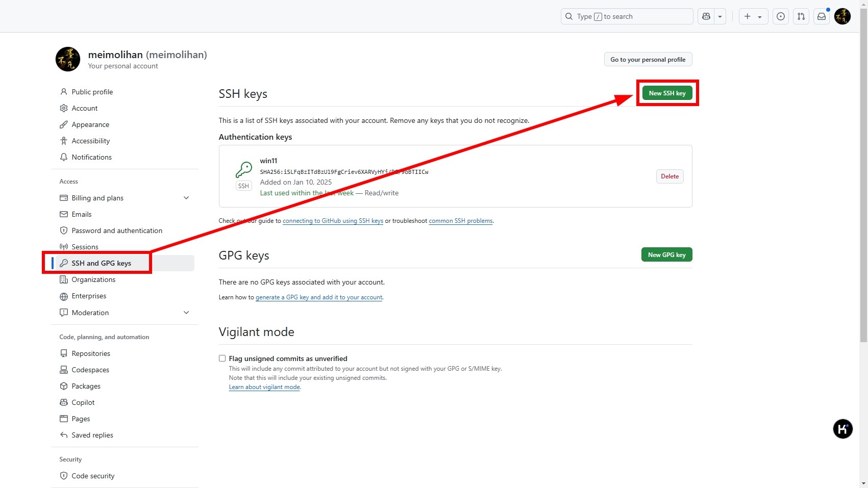Focus the Type to search field
This screenshot has height=488, width=868.
627,16
